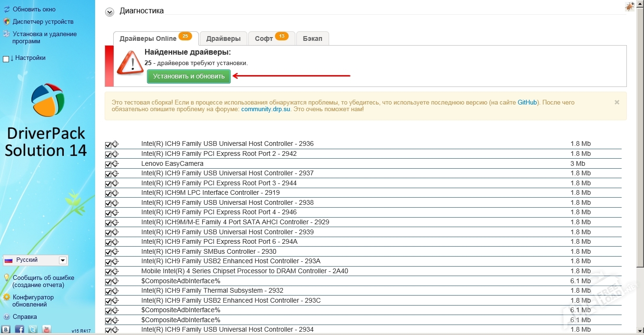Uncheck Intel ICH9M LPC Interface Controller 2919 checkbox

(108, 194)
